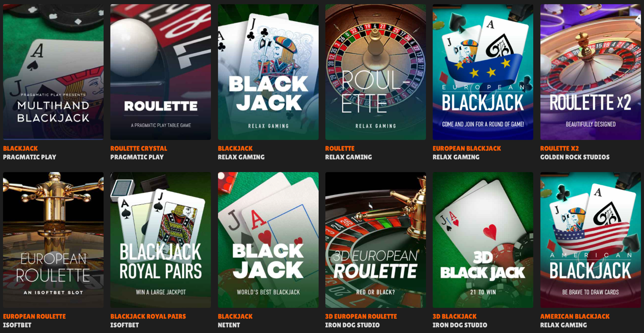The image size is (644, 333).
Task: Open the 3D Black Jack thumbnail
Action: coord(483,240)
